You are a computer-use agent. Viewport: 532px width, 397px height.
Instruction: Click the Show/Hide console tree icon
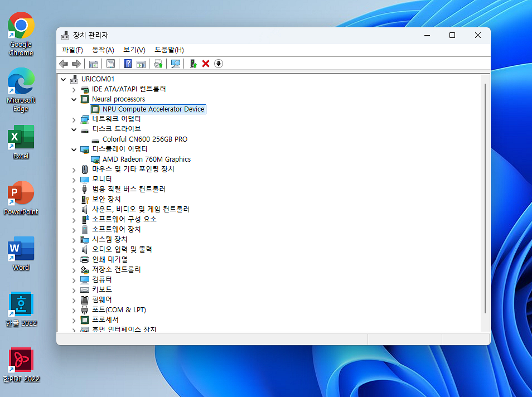[94, 64]
